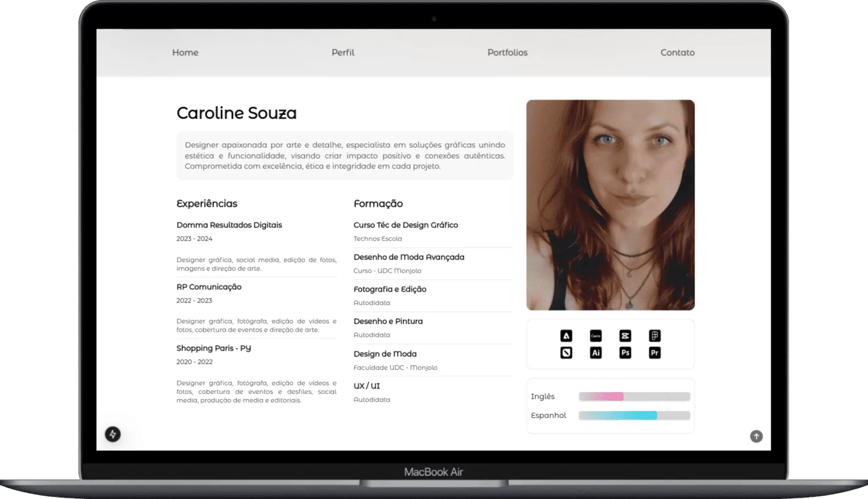This screenshot has width=868, height=499.
Task: Open the Perfil nav section
Action: pos(343,53)
